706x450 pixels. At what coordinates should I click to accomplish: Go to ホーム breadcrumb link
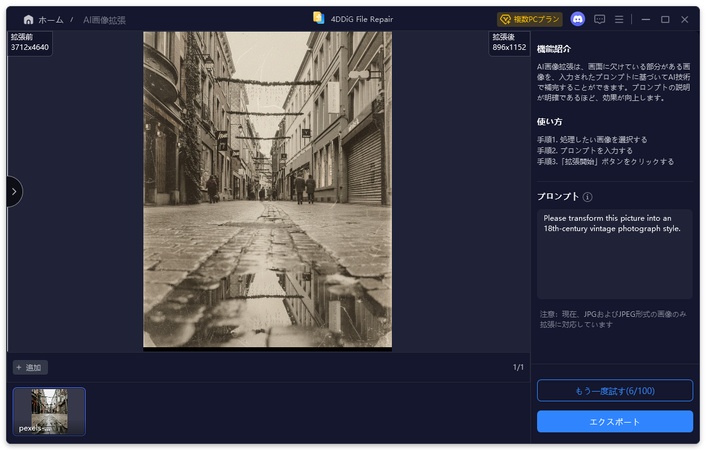(x=50, y=20)
